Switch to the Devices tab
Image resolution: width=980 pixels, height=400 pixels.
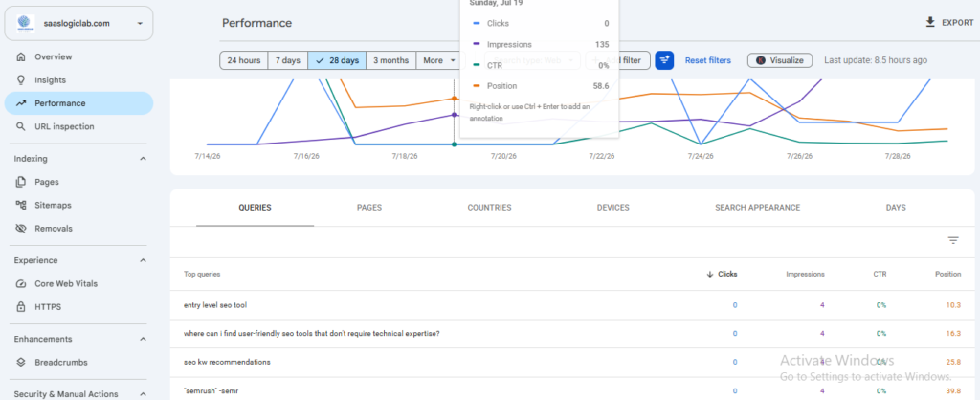(613, 208)
